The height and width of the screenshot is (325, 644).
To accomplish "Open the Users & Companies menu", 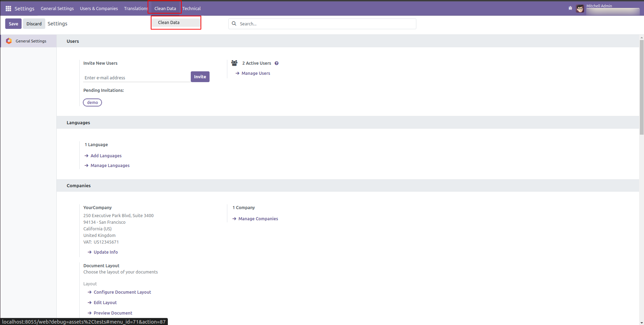I will pos(99,8).
